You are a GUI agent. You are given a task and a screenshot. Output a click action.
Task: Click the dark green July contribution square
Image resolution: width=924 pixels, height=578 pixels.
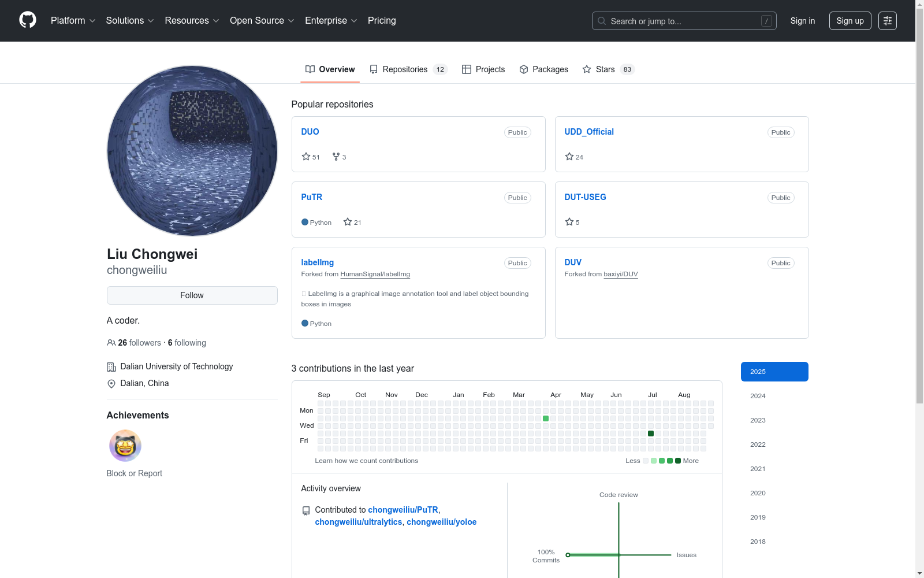pos(651,433)
